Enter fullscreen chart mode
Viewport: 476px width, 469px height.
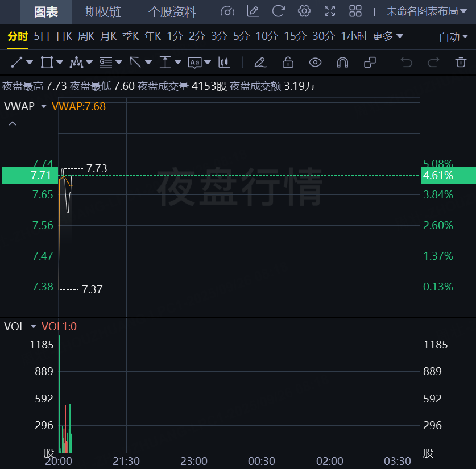tap(330, 11)
